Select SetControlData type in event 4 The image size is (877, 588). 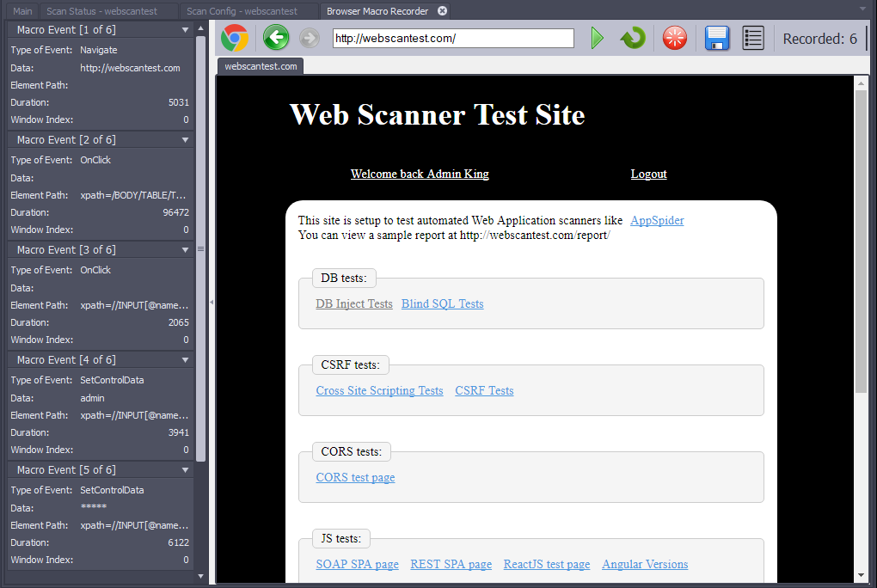click(x=112, y=380)
